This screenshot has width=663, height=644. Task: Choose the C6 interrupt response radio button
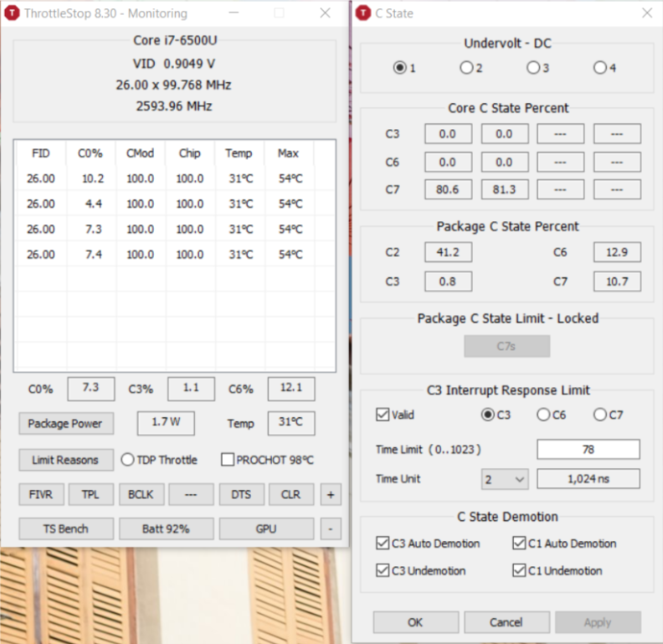(x=543, y=415)
